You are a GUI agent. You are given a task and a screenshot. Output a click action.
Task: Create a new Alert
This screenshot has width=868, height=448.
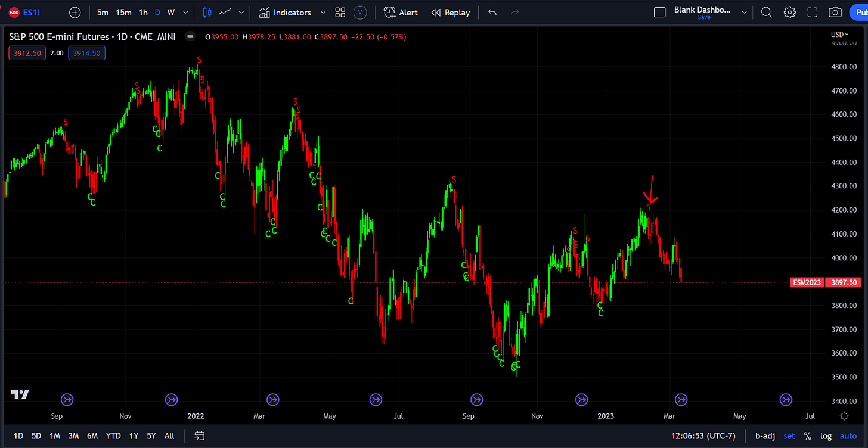point(401,12)
